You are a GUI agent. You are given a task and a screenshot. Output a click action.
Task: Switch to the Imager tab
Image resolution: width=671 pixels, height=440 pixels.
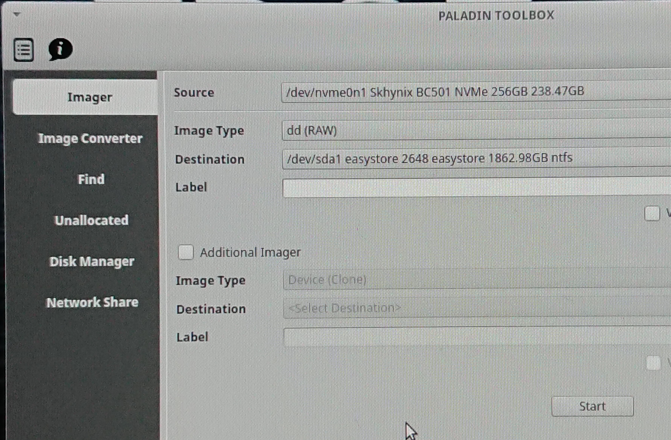85,97
